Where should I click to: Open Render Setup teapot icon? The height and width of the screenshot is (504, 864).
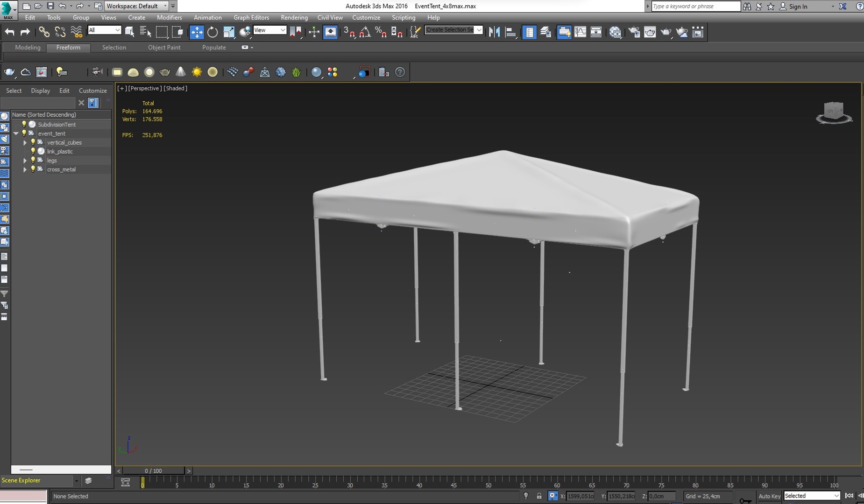tap(634, 32)
